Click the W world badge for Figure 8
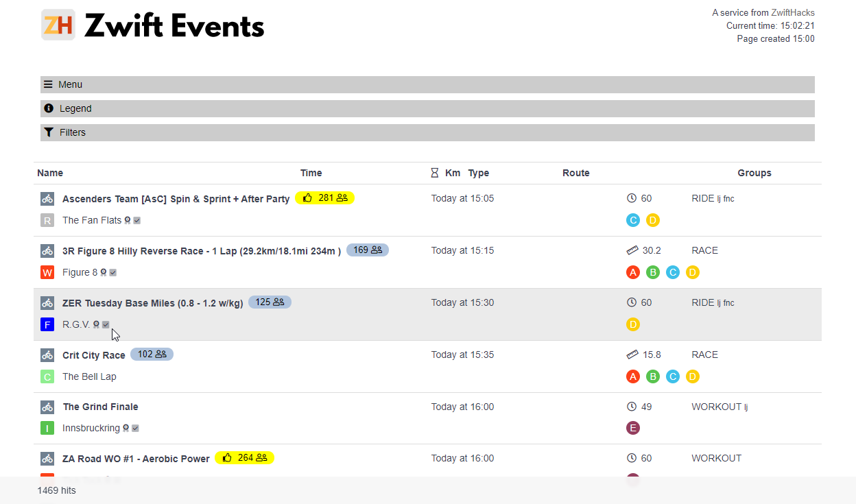This screenshot has height=504, width=856. [x=47, y=272]
